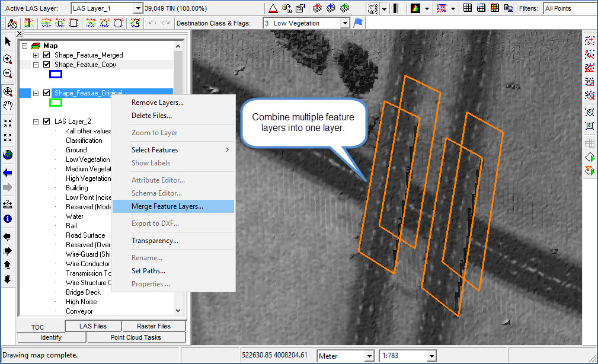
Task: Choose Remove Layers from context menu
Action: [x=173, y=103]
